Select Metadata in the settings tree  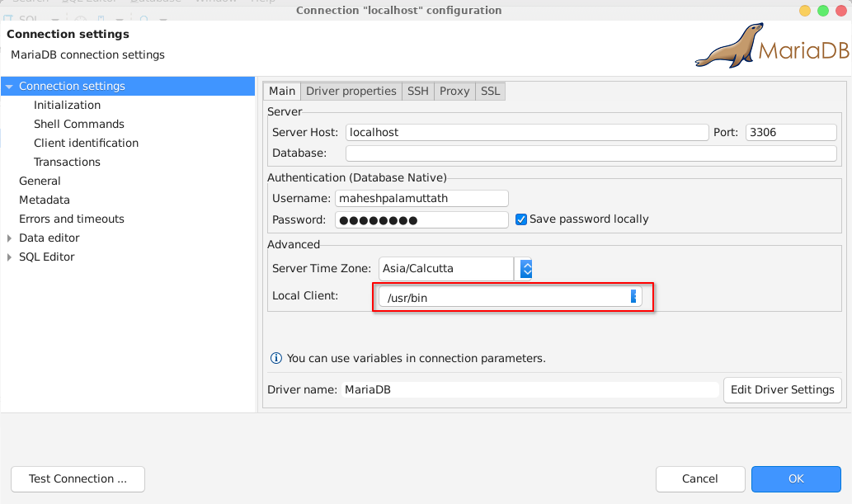(45, 200)
